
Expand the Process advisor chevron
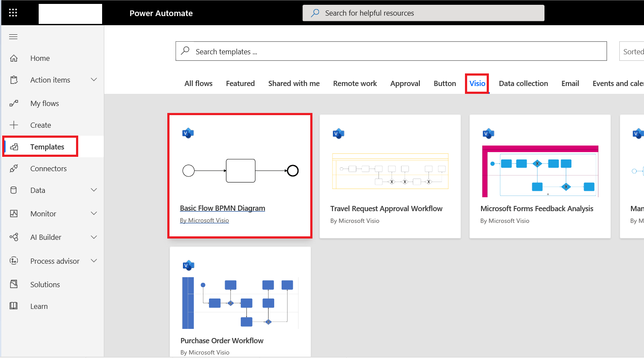tap(94, 261)
